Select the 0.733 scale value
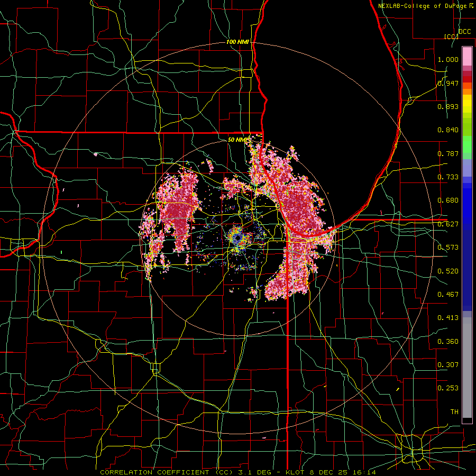 [x=448, y=177]
